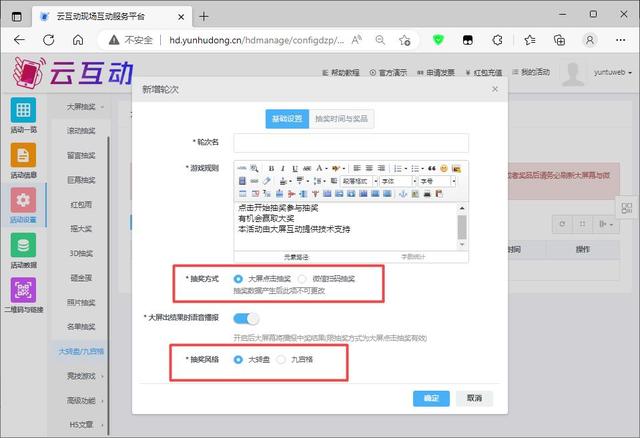Open text highlight color picker in editor
640x438 pixels.
(x=336, y=168)
